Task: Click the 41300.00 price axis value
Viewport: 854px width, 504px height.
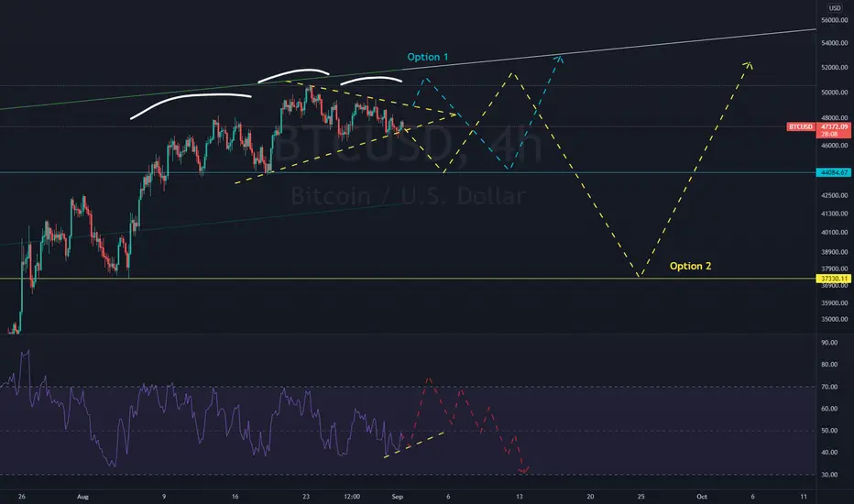Action: click(835, 214)
